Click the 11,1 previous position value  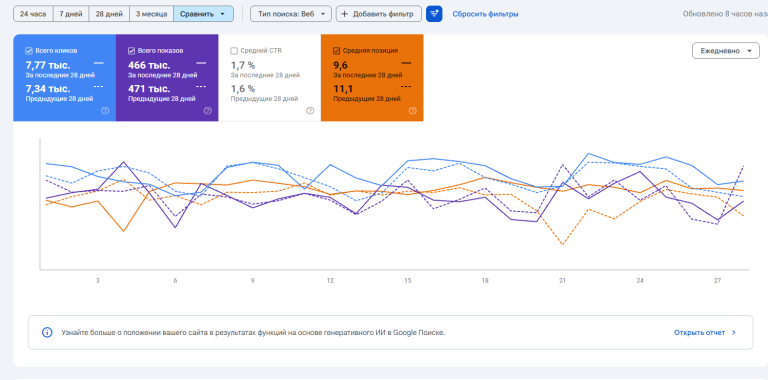point(342,89)
